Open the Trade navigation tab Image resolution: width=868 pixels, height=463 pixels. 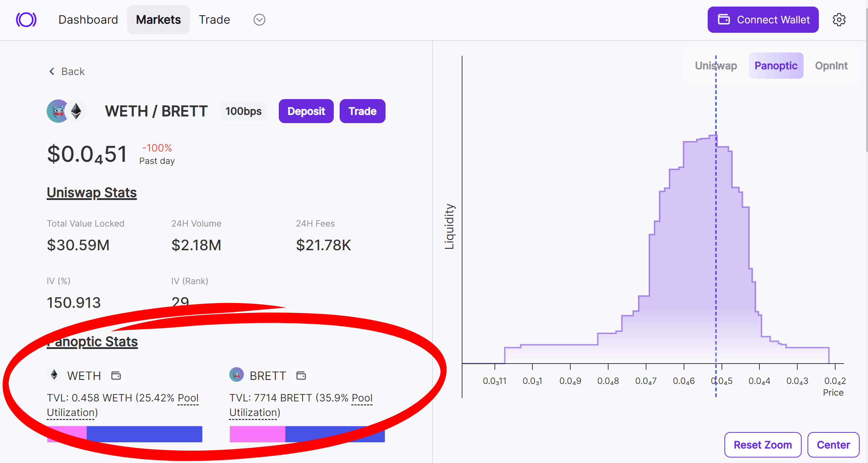(214, 20)
